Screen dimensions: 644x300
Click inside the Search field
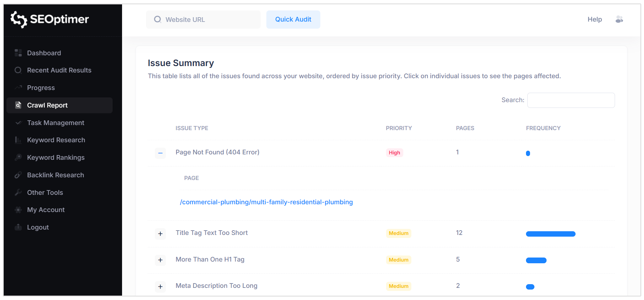pyautogui.click(x=570, y=100)
